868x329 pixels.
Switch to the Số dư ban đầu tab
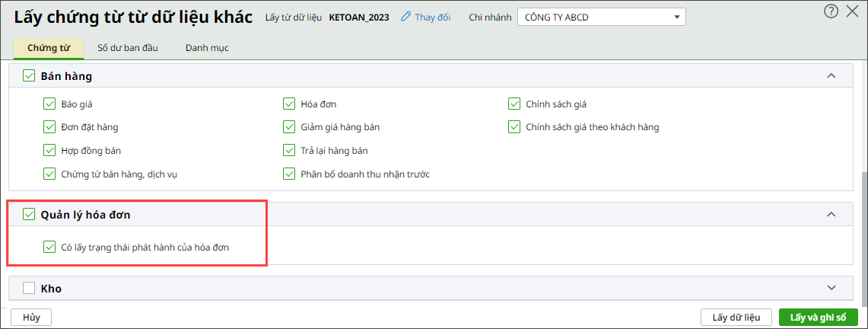pos(128,48)
